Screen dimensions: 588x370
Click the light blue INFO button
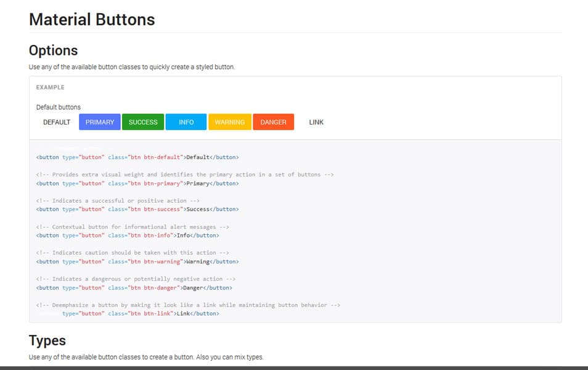click(186, 121)
